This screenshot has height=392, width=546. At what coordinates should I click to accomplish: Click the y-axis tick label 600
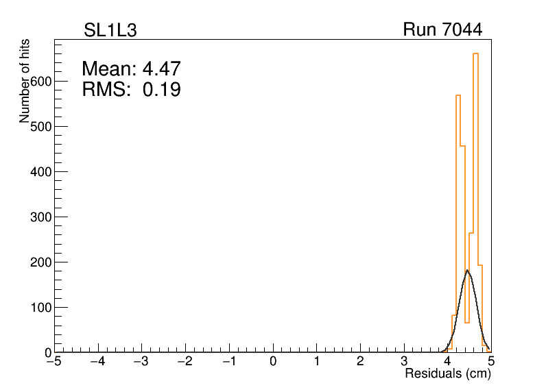coord(41,82)
